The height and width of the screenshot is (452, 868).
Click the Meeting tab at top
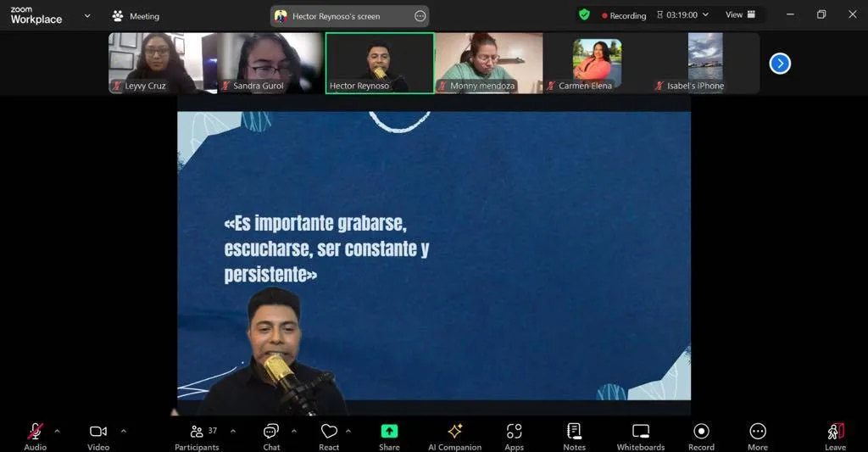(x=136, y=16)
